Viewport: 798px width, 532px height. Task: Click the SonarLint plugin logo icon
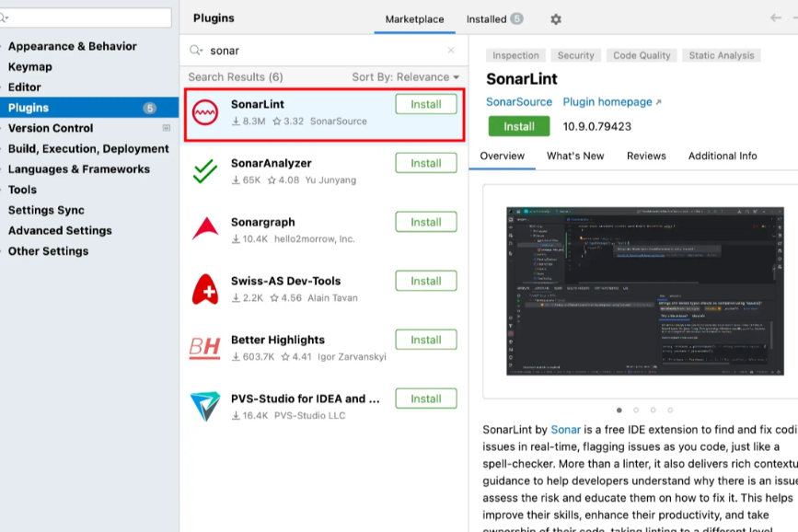tap(205, 112)
